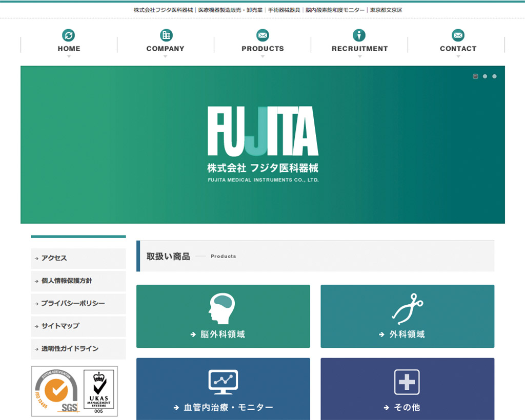Open the サイトマップ sidebar link
This screenshot has width=525, height=420.
tap(78, 326)
